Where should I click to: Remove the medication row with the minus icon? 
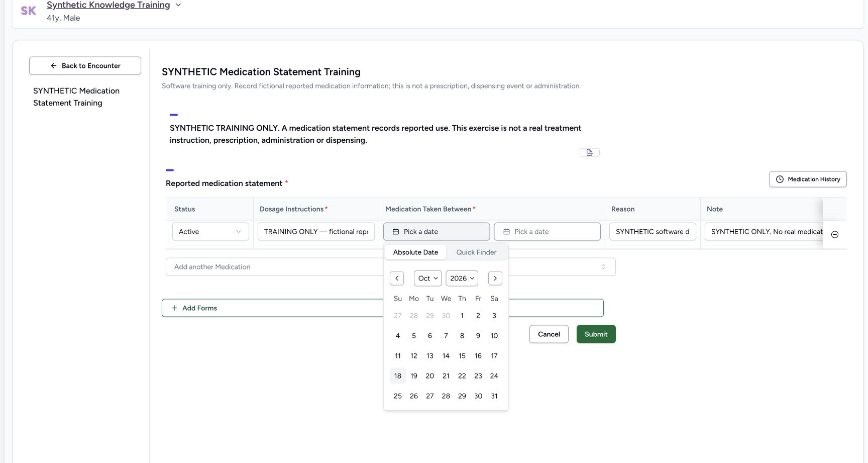point(835,235)
